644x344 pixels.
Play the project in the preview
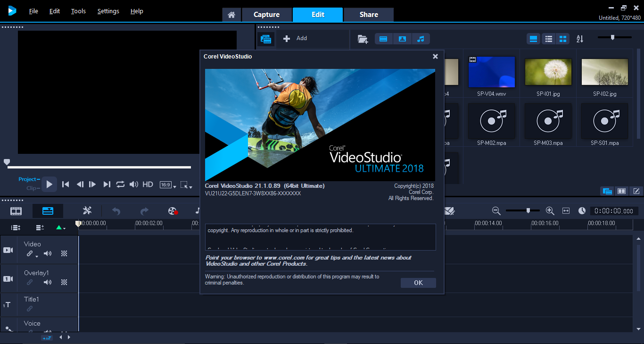coord(50,184)
